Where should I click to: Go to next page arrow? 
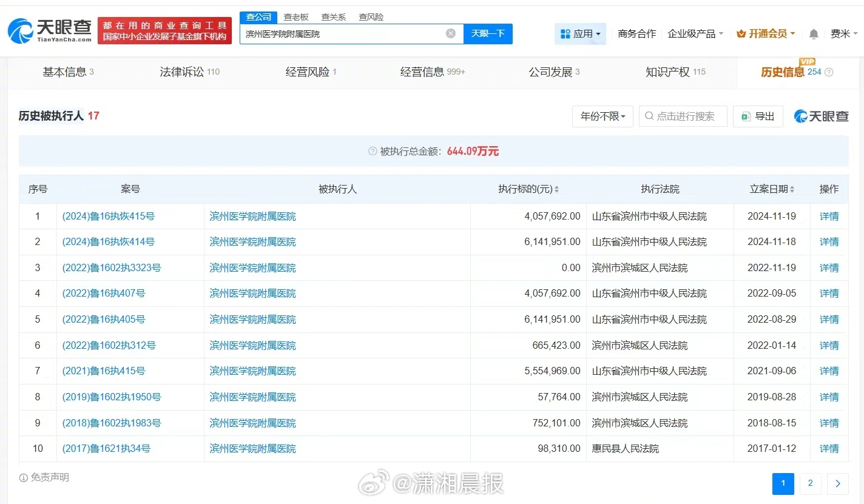click(838, 483)
